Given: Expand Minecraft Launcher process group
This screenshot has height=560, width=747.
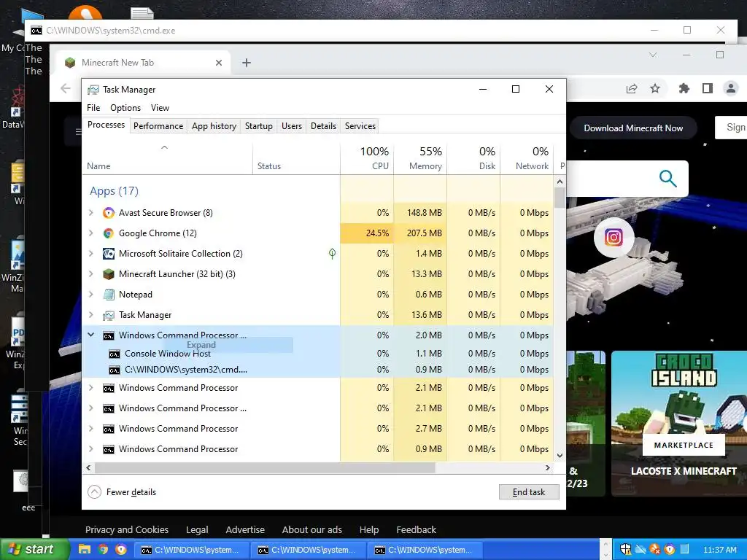Looking at the screenshot, I should click(91, 274).
